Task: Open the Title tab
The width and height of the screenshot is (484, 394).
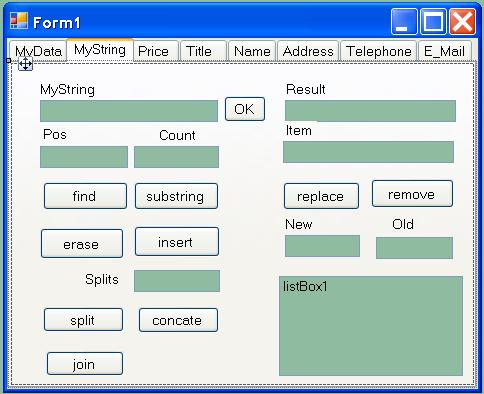Action: (203, 51)
